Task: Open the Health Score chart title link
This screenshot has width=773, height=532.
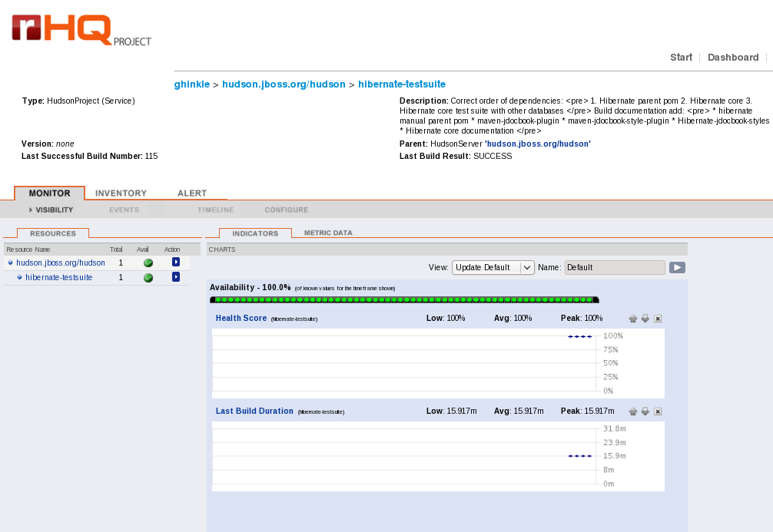Action: [x=241, y=319]
